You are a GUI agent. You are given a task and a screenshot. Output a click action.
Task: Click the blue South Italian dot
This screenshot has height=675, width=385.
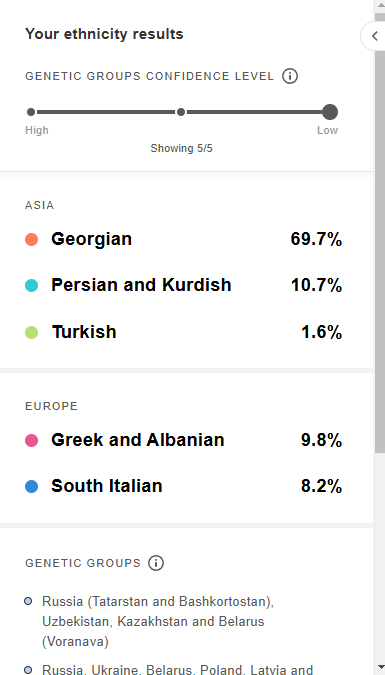[31, 486]
